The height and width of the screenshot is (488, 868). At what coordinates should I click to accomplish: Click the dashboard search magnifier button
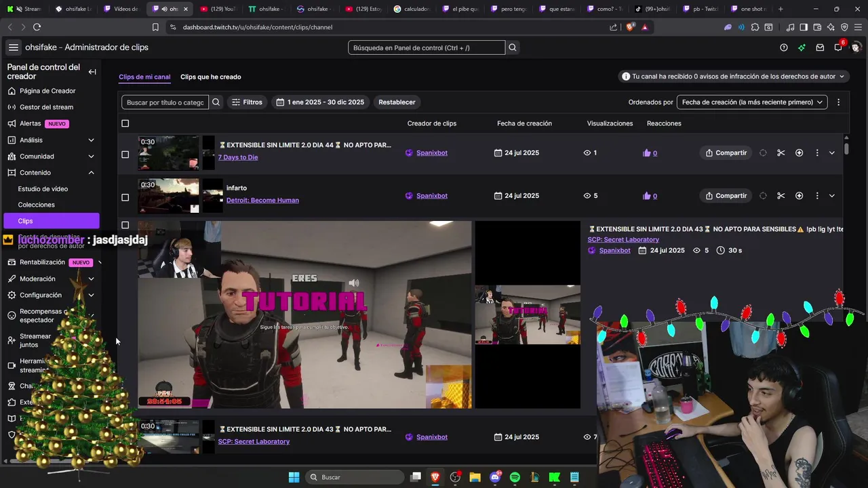pos(513,47)
